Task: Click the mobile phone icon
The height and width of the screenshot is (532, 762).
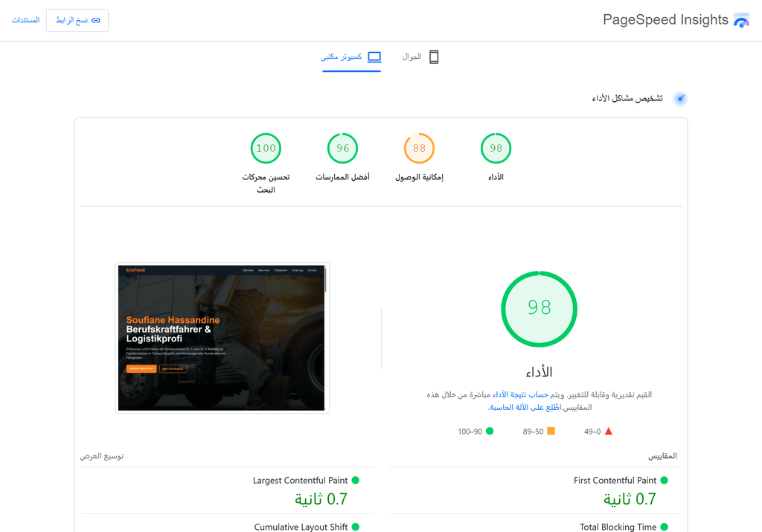Action: click(434, 57)
